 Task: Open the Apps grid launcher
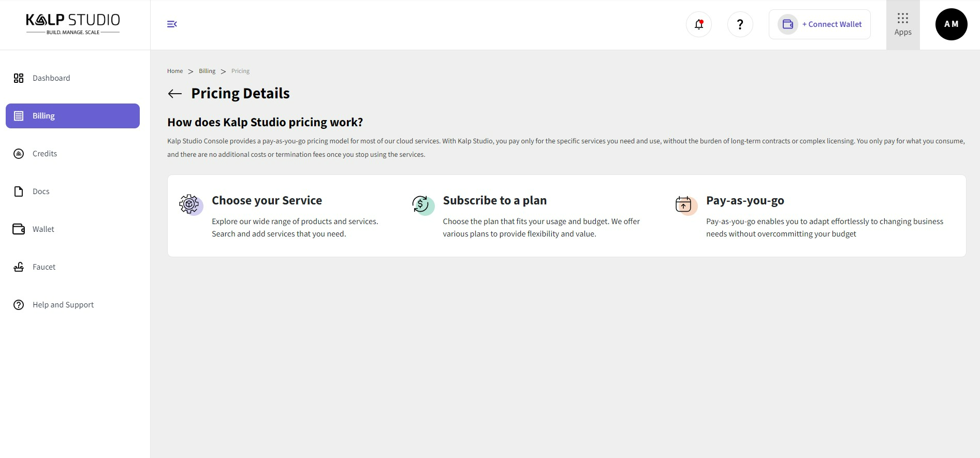(x=902, y=24)
